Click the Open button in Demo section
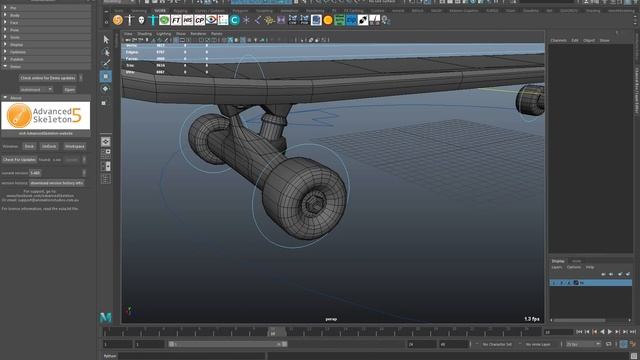This screenshot has width=640, height=360. coord(69,89)
